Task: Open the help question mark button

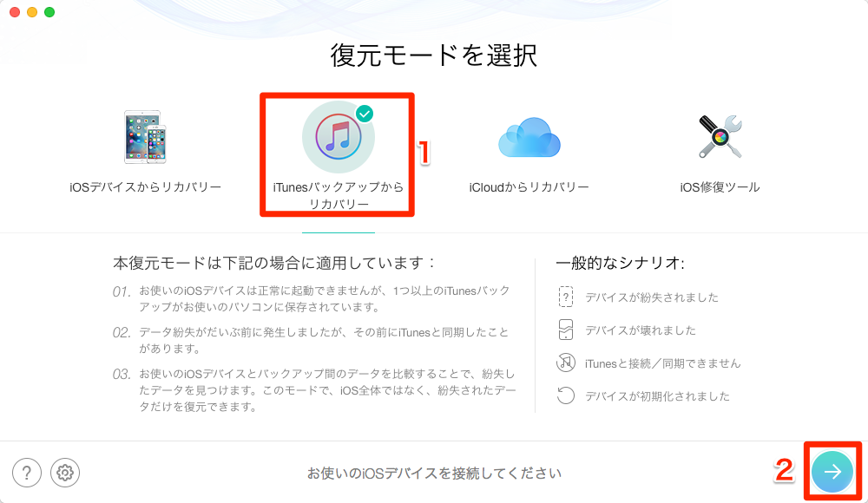Action: [27, 473]
